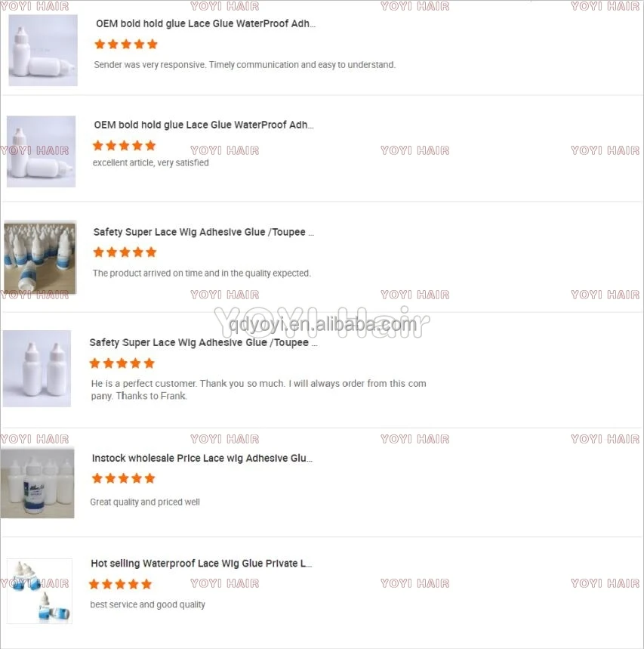644x649 pixels.
Task: Click stars above 'Great quality and priced well'
Action: pos(123,478)
